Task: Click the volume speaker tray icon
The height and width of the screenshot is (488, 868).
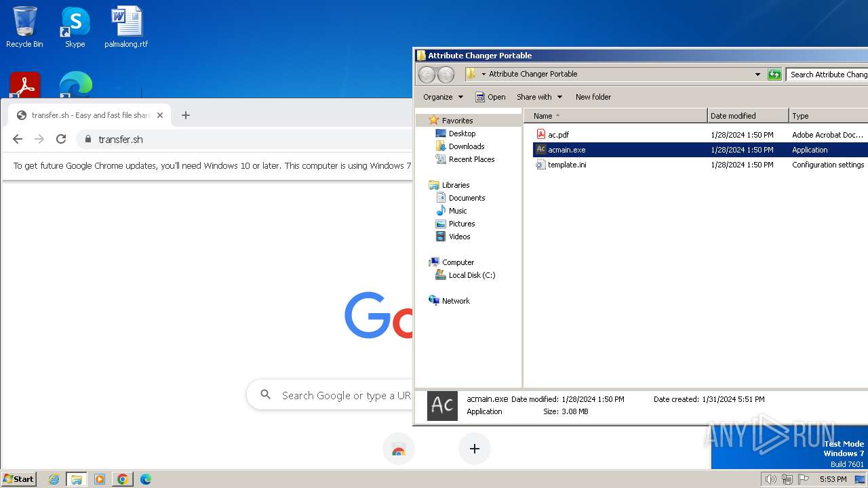Action: pos(770,479)
